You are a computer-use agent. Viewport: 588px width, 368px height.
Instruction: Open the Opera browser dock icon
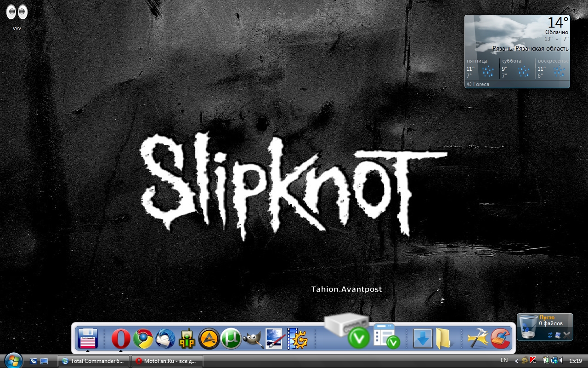click(121, 339)
